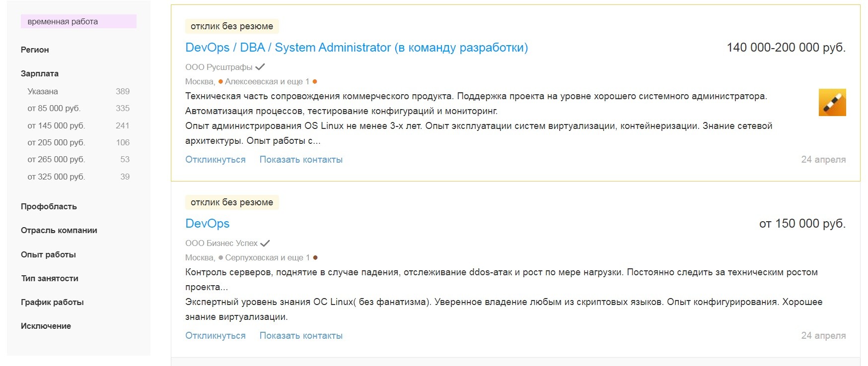The width and height of the screenshot is (868, 366).
Task: Expand the 'Профобласть' filter section
Action: (48, 206)
